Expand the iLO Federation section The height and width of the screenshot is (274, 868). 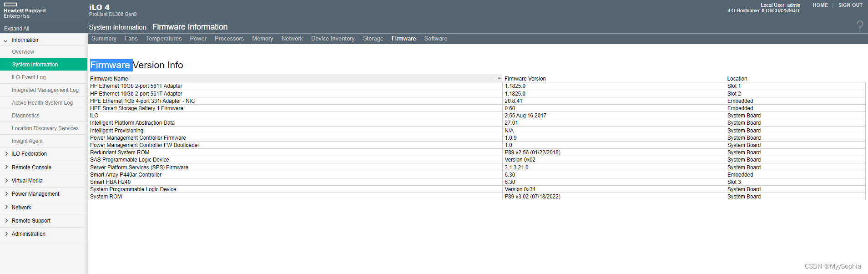click(x=6, y=154)
